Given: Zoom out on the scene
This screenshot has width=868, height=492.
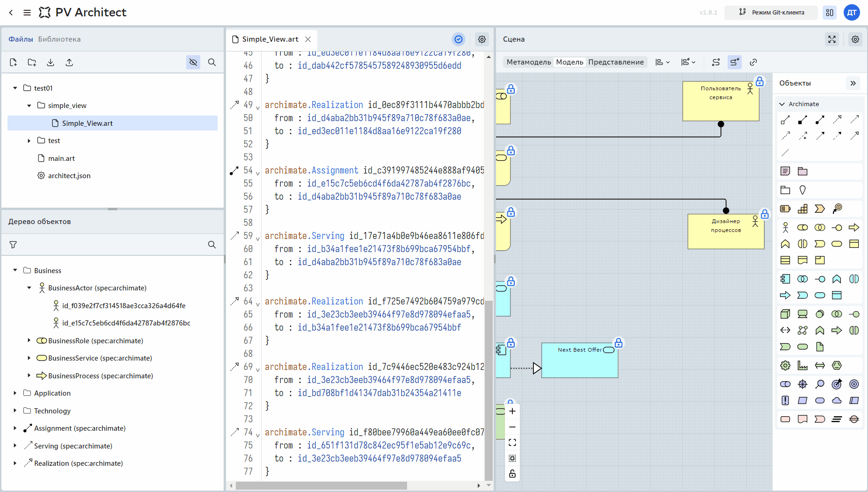Looking at the screenshot, I should [x=512, y=427].
